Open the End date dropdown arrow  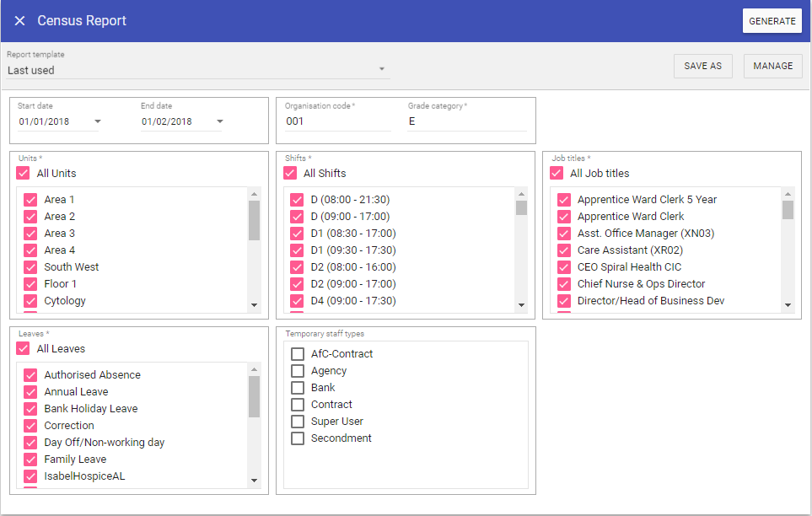[219, 121]
